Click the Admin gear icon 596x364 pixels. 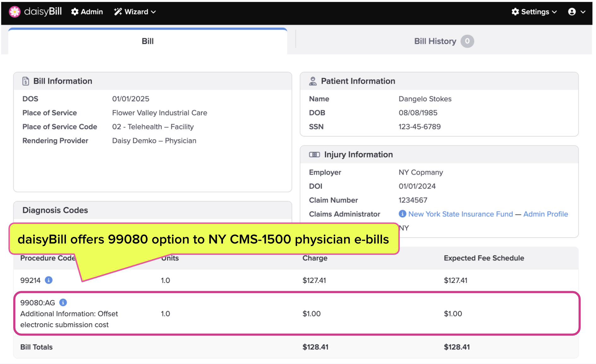coord(75,12)
